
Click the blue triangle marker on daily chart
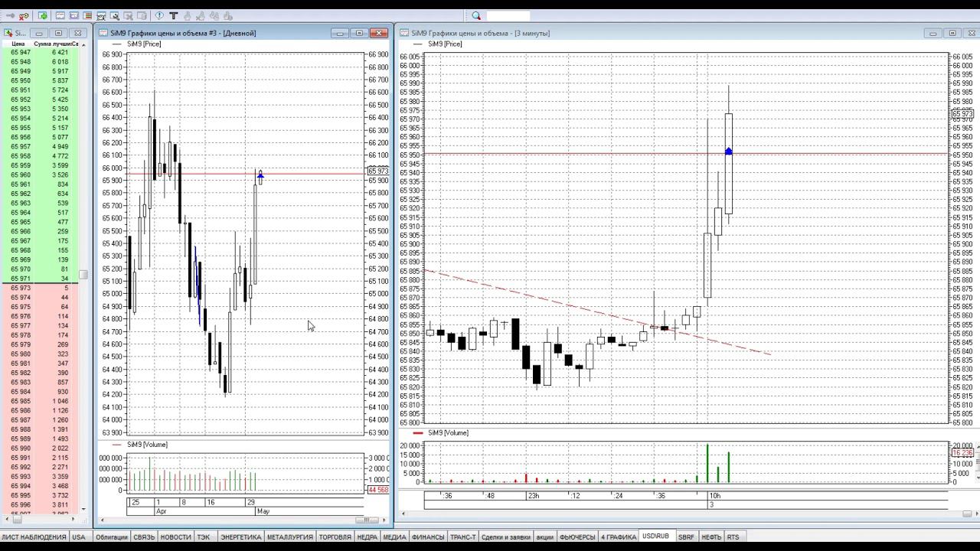[x=260, y=175]
